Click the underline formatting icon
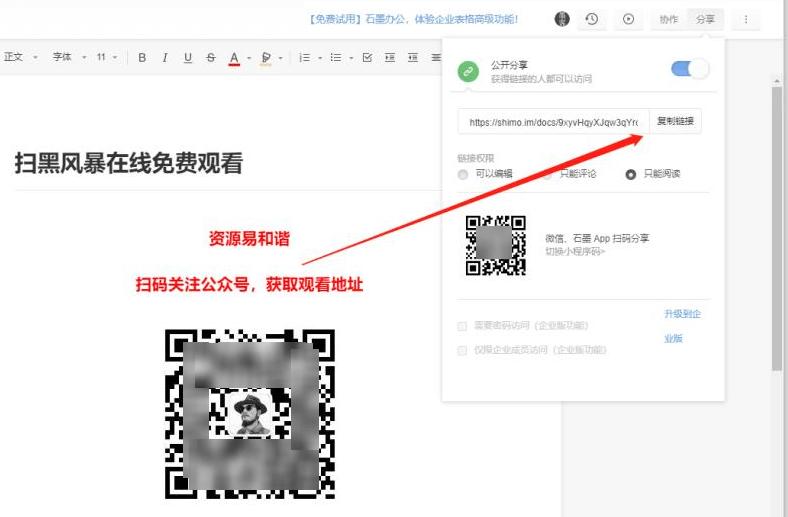Screen dimensions: 788x517 click(x=188, y=58)
